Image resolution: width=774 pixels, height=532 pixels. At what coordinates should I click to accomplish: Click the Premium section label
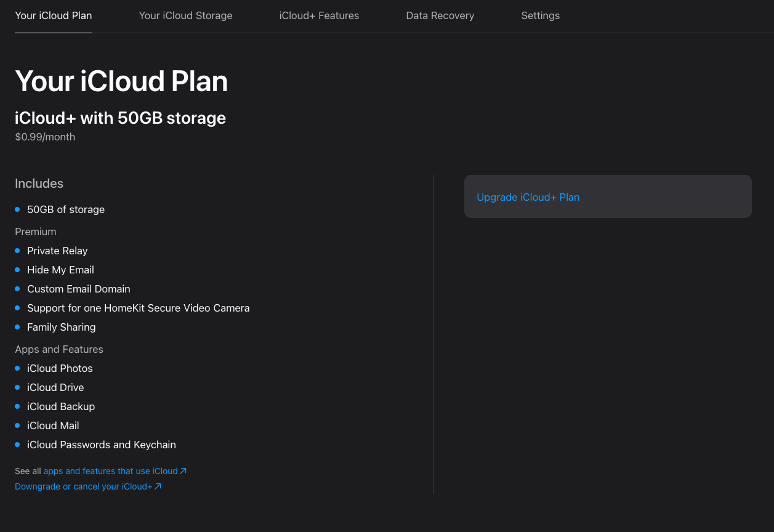[x=35, y=232]
